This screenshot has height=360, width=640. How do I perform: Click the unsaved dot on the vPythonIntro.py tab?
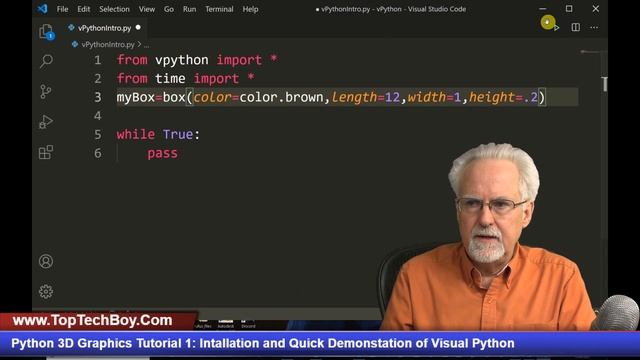[138, 27]
